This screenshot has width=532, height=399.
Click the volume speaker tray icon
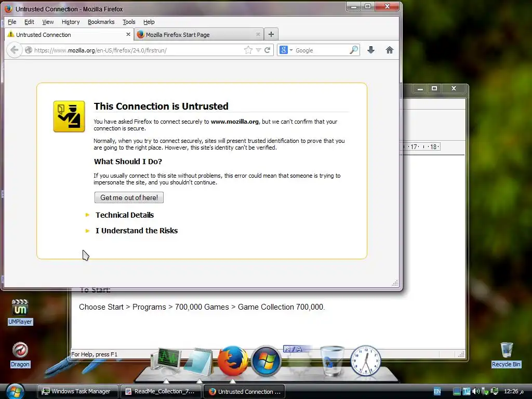point(476,392)
